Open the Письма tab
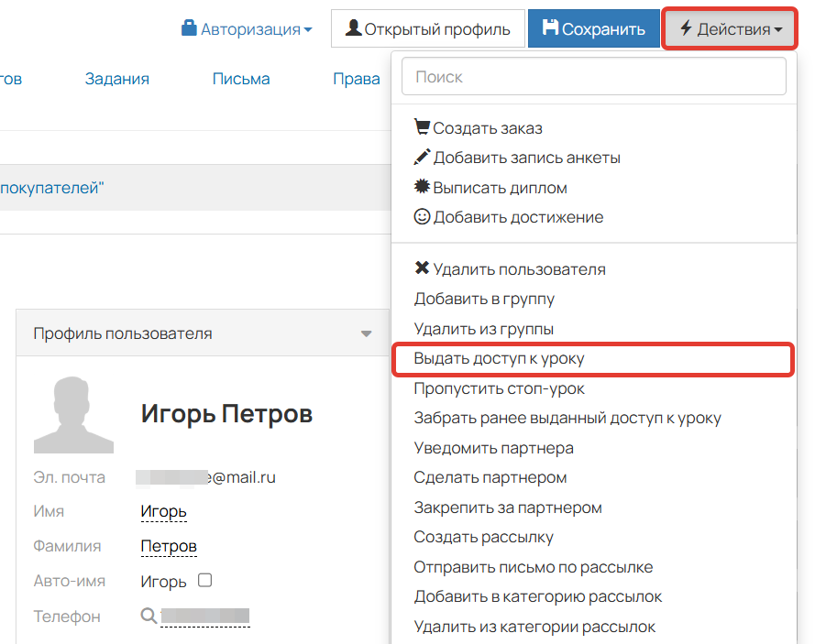 [241, 79]
